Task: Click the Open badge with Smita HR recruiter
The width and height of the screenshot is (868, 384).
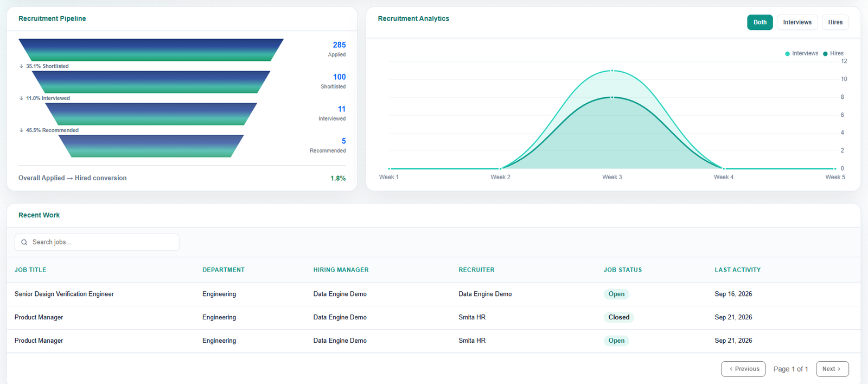Action: point(616,341)
